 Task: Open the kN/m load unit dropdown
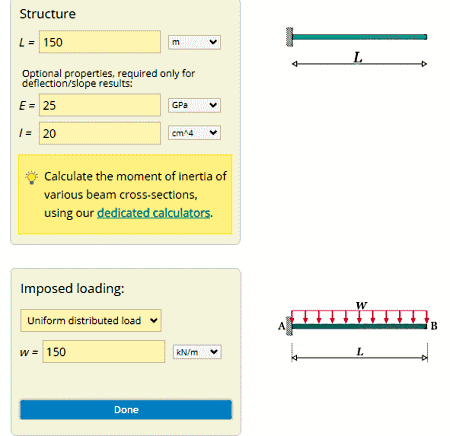tap(197, 352)
